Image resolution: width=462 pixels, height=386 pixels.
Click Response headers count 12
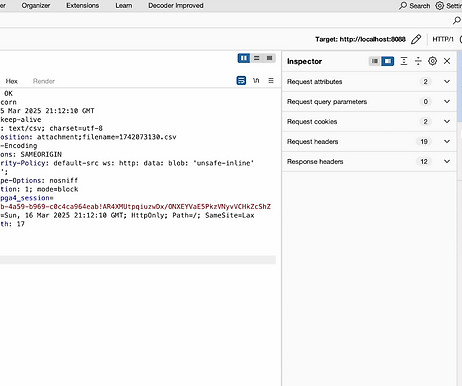pyautogui.click(x=424, y=162)
